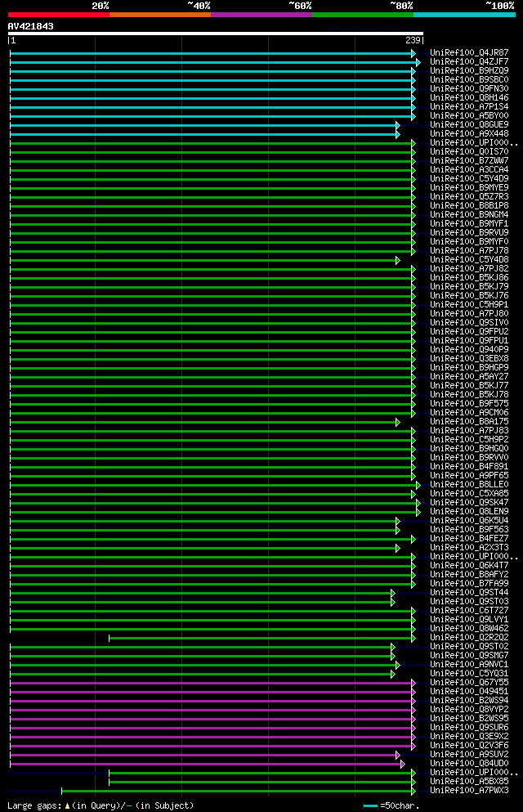
Task: Select hit UniRef100_B9F575
Action: pos(469,403)
